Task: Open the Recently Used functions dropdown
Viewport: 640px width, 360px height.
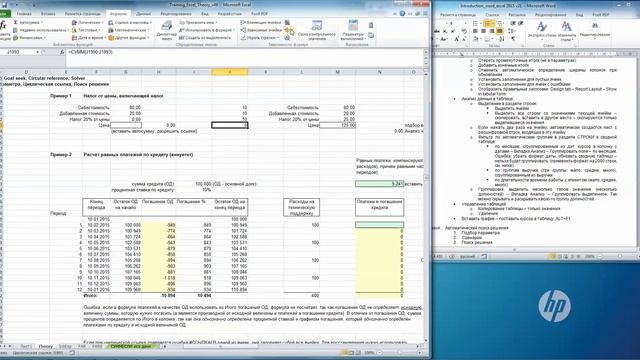Action: click(x=40, y=30)
